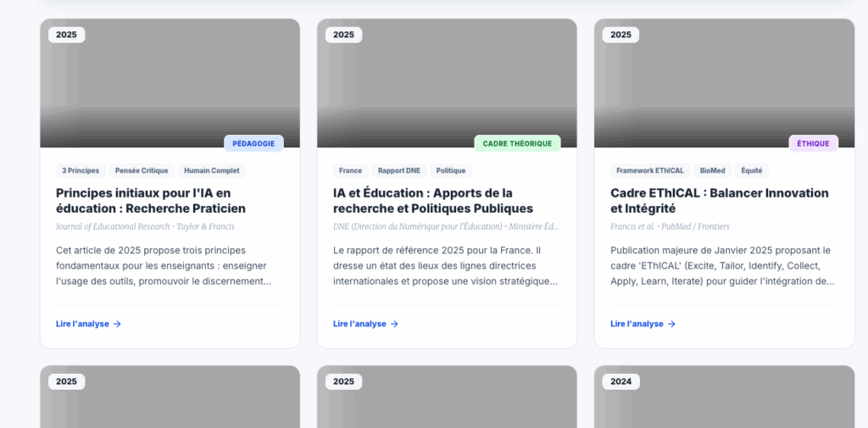Click the 'Framework EThICAL' tag
Viewport: 868px width, 428px height.
click(x=650, y=170)
